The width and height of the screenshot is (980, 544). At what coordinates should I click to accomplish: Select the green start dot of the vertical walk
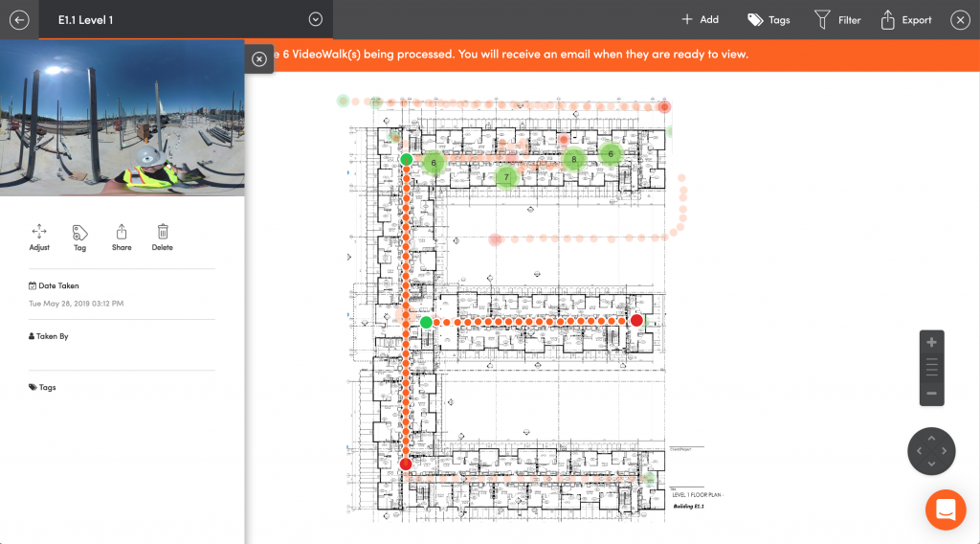406,159
